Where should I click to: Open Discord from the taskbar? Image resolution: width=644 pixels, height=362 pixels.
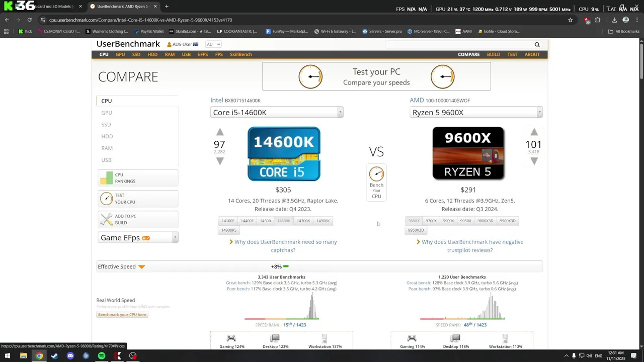(70, 356)
